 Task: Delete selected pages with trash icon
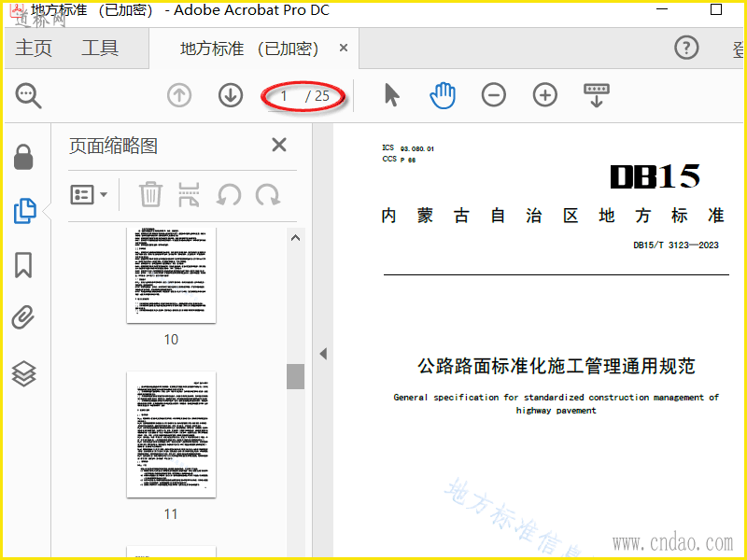[x=150, y=194]
